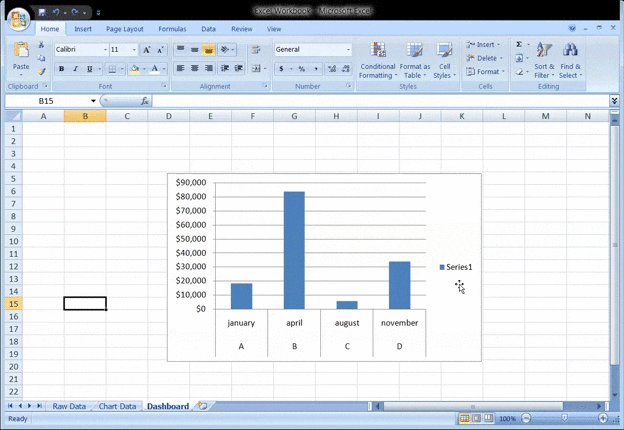Viewport: 624px width, 430px height.
Task: Click the Format Painter brush icon
Action: pyautogui.click(x=41, y=71)
